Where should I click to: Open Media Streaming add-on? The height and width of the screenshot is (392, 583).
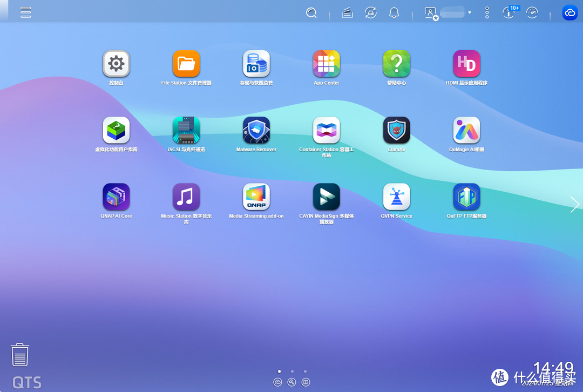click(x=256, y=197)
